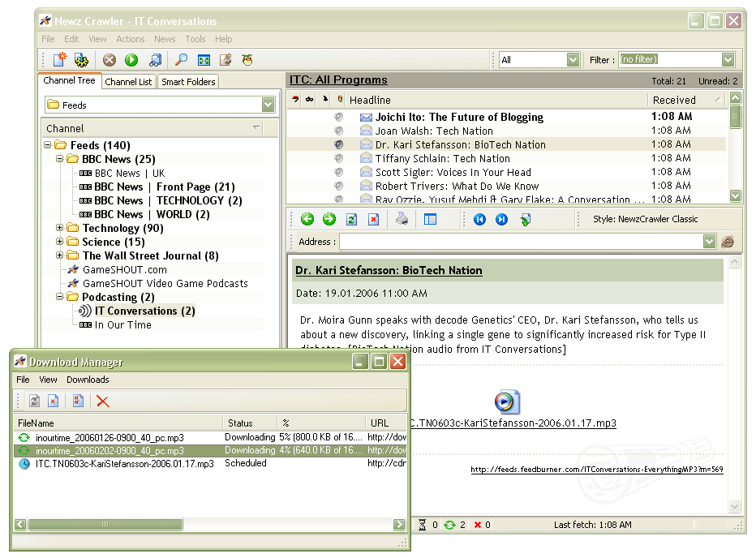This screenshot has width=756, height=558.
Task: Open the Filter dropdown showing (no filter)
Action: (728, 60)
